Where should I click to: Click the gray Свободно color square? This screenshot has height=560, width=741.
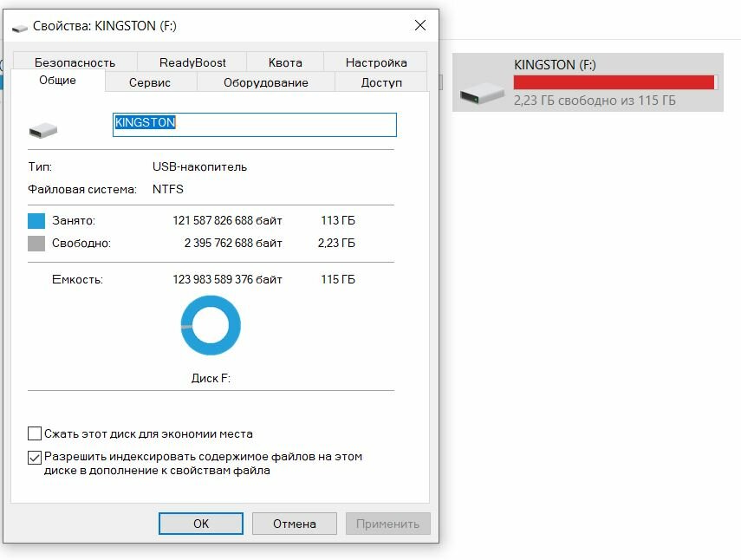tap(36, 244)
